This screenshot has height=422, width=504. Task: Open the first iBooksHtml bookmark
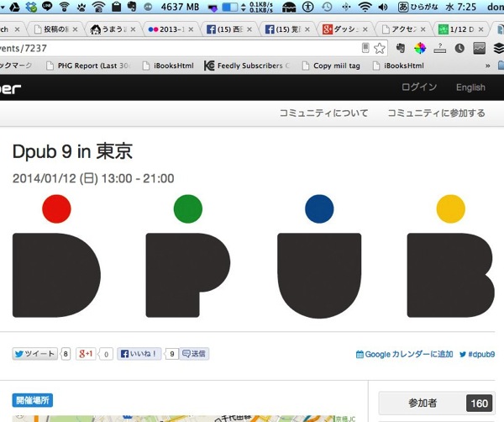pyautogui.click(x=169, y=66)
